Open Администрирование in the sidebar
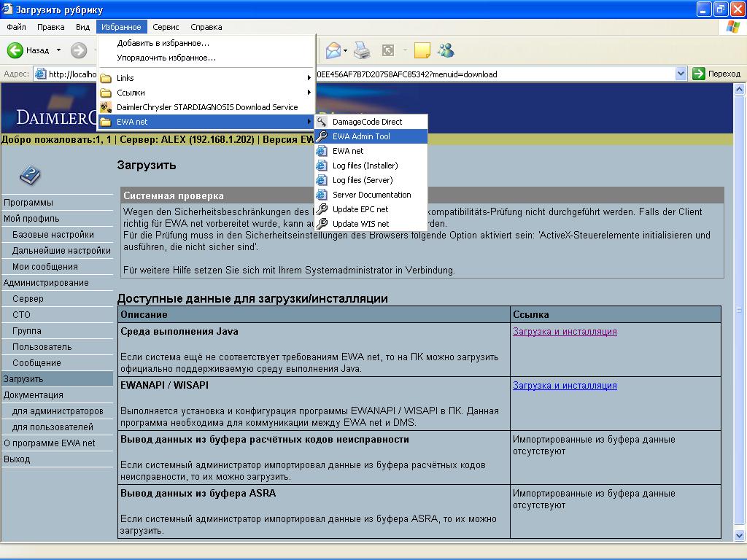 tap(46, 282)
